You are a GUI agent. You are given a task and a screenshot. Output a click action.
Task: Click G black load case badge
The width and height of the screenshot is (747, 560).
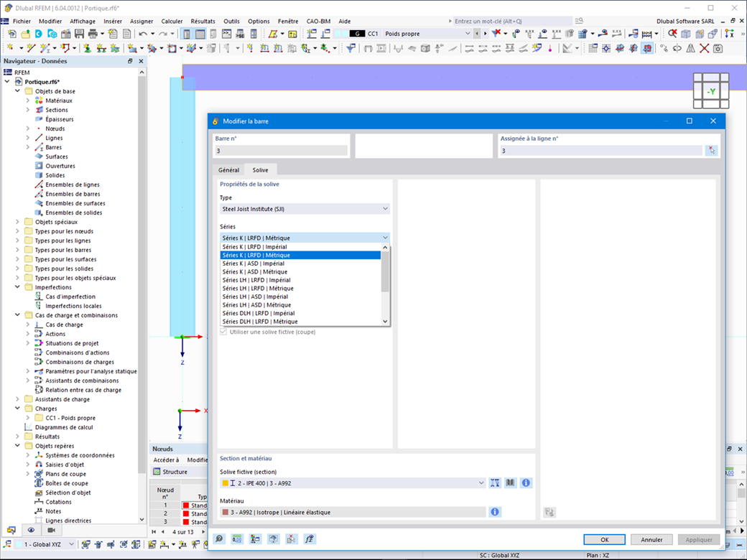tap(357, 34)
